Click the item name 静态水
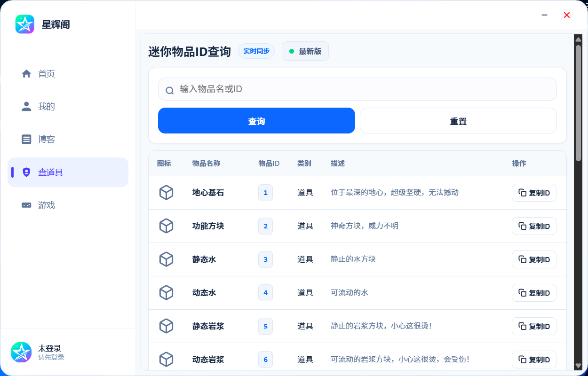Viewport: 588px width, 376px height. (204, 259)
